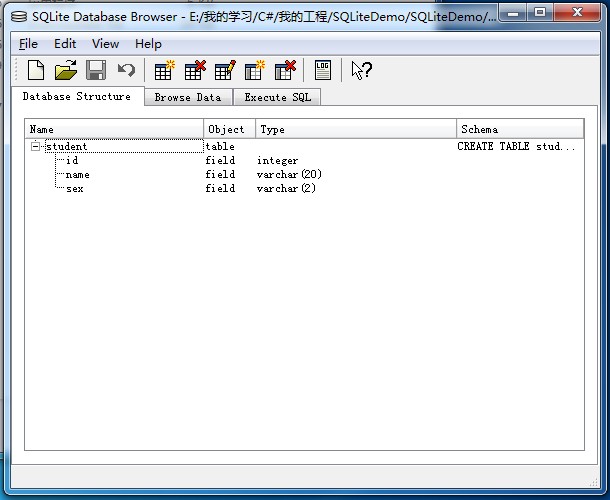Sort by the Schema column header

click(520, 129)
